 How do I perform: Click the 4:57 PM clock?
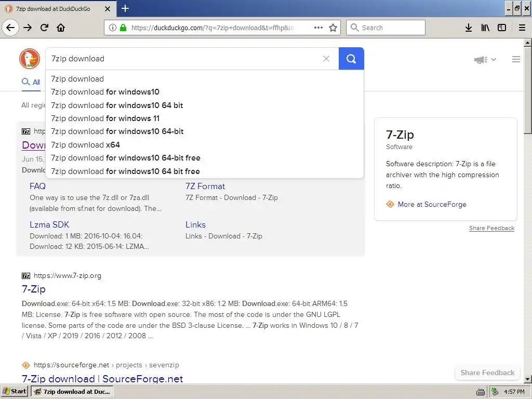click(514, 392)
